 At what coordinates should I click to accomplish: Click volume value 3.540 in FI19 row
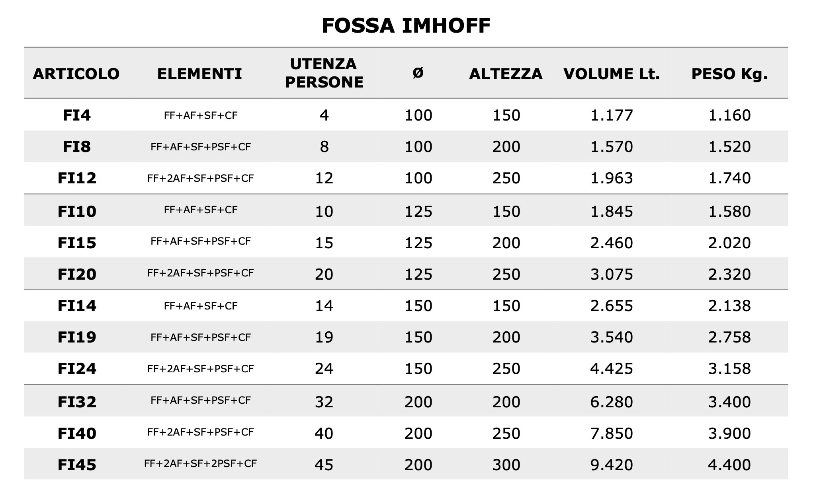click(x=612, y=337)
